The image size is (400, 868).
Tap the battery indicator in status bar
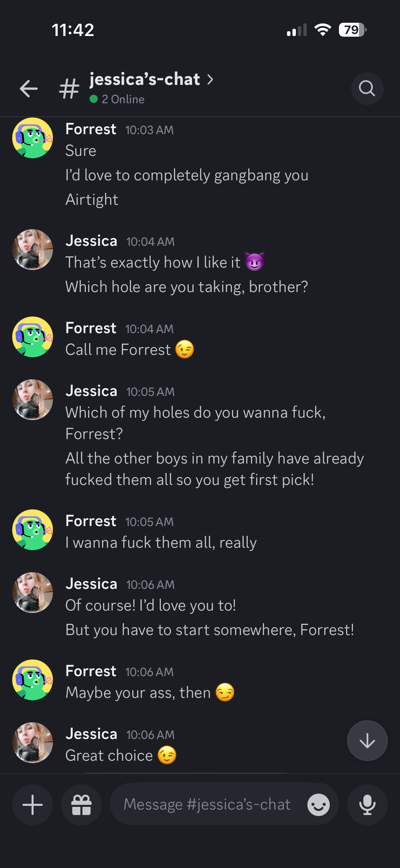point(353,30)
